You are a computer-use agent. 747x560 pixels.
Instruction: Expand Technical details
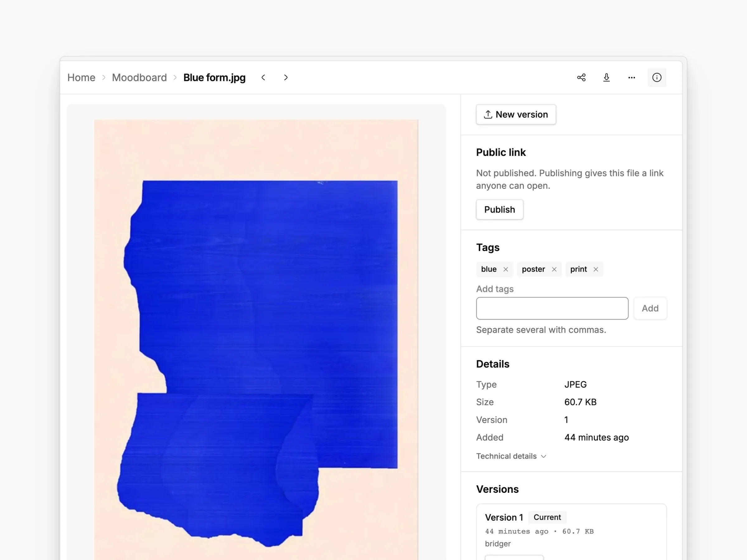coord(511,456)
